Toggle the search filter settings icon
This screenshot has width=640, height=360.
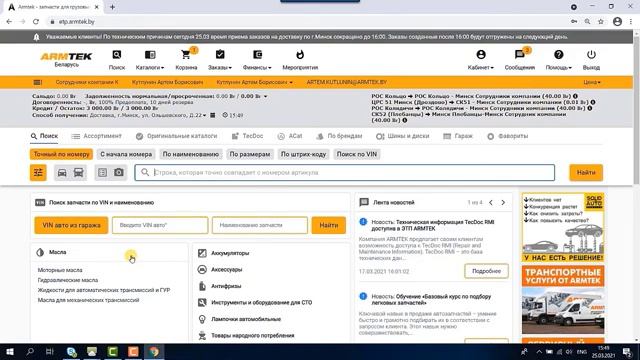tap(38, 173)
